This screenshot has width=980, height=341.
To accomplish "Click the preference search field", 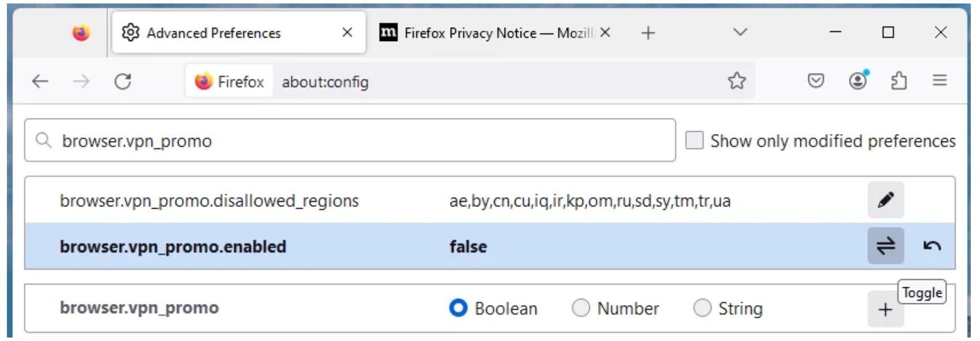I will pyautogui.click(x=358, y=140).
